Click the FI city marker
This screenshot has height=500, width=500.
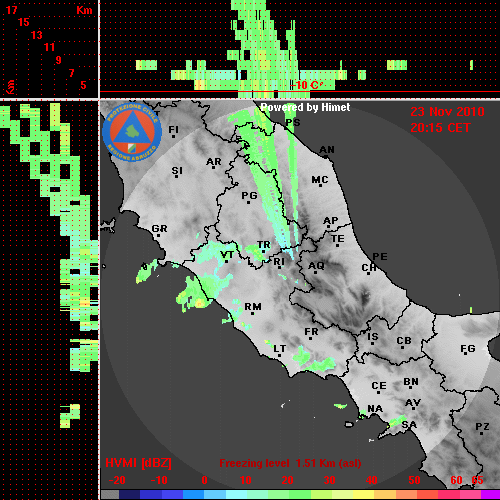173,136
